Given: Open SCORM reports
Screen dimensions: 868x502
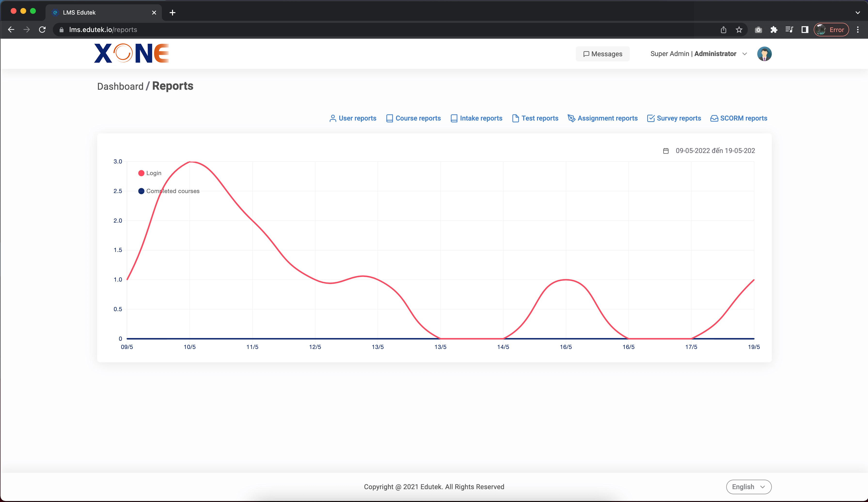Looking at the screenshot, I should [739, 118].
